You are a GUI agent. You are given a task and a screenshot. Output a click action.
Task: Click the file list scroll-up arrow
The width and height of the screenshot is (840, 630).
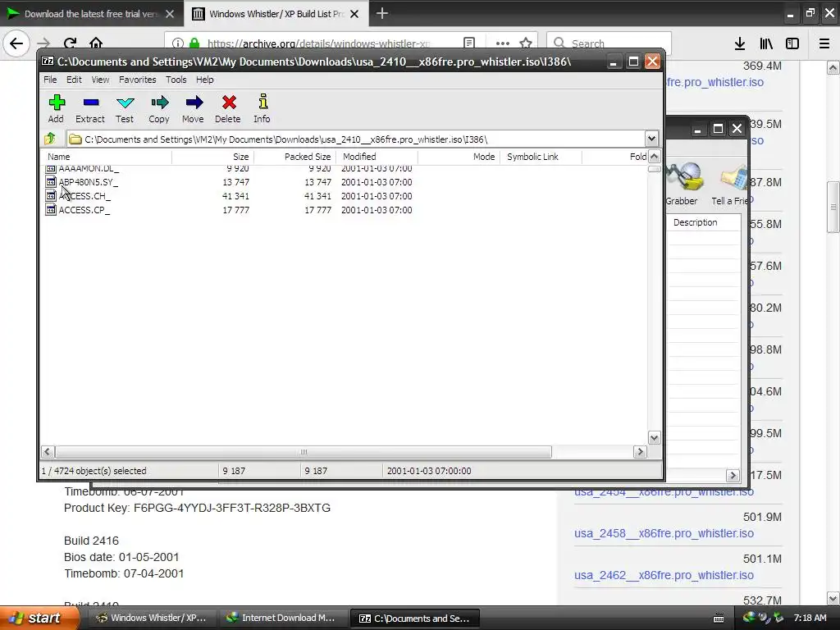point(654,157)
